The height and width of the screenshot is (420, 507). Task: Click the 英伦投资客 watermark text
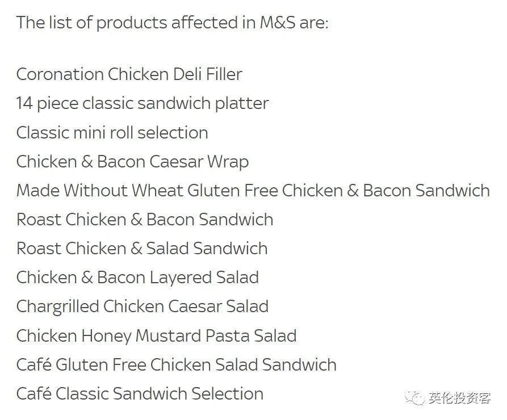click(x=459, y=398)
